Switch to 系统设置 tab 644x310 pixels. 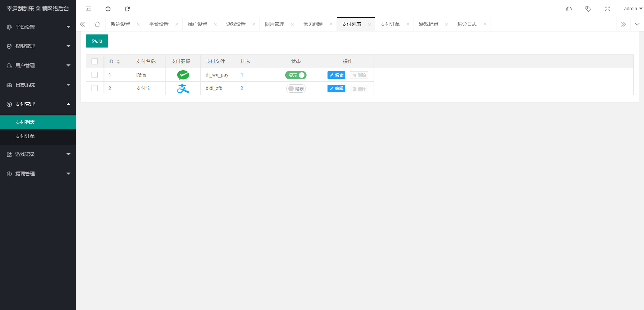click(120, 24)
